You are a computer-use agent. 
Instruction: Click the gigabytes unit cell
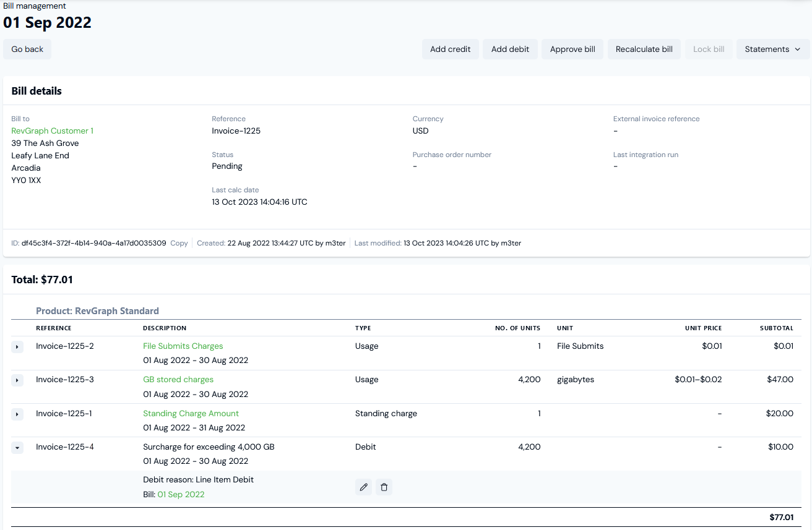coord(576,380)
